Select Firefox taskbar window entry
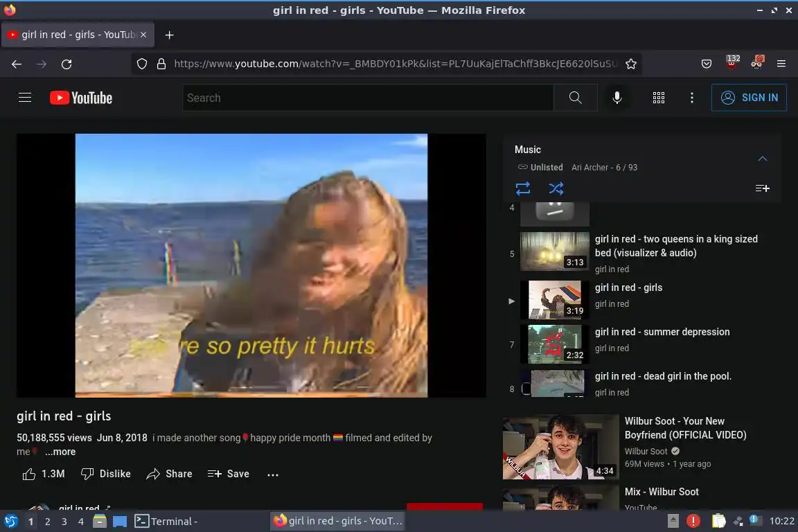 (337, 521)
